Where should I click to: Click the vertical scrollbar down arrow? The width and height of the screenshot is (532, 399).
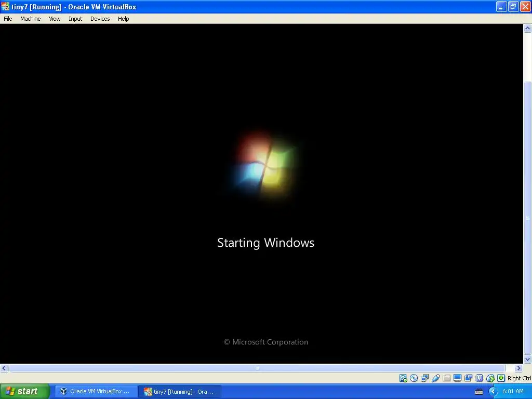[528, 359]
